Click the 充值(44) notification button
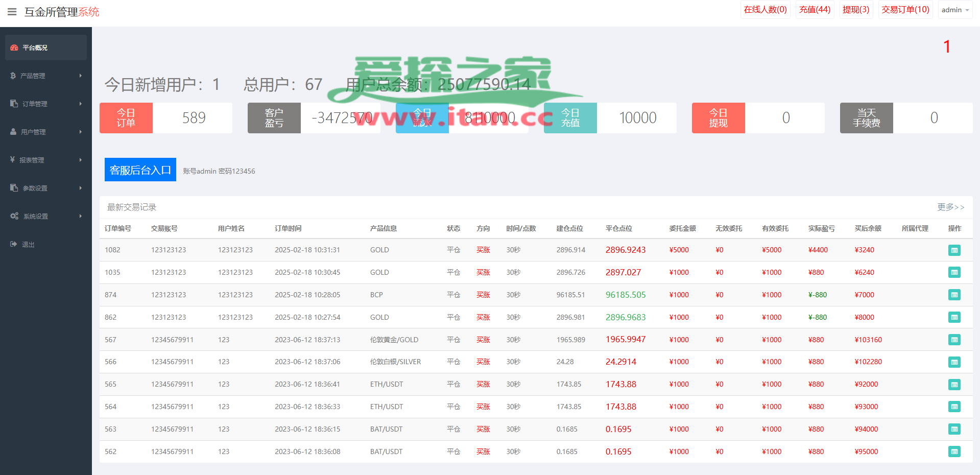Image resolution: width=980 pixels, height=475 pixels. coord(815,10)
